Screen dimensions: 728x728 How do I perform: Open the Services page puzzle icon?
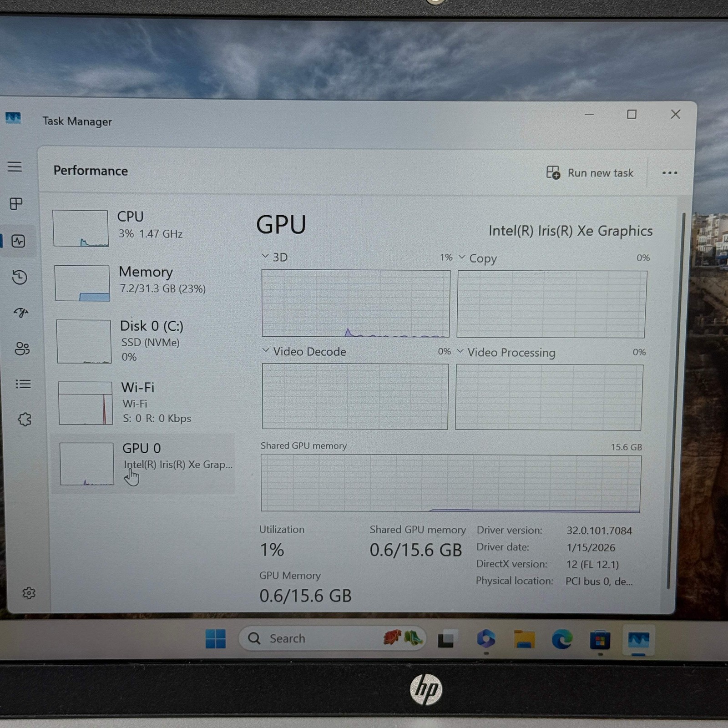coord(25,419)
